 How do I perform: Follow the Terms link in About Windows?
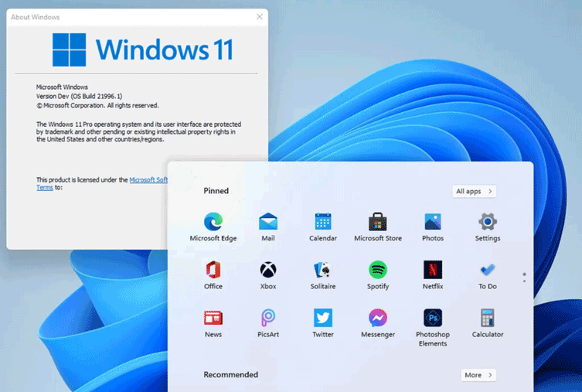point(45,187)
